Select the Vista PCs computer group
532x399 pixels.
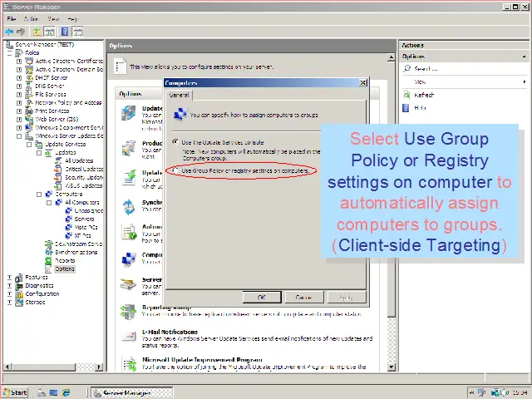click(86, 227)
